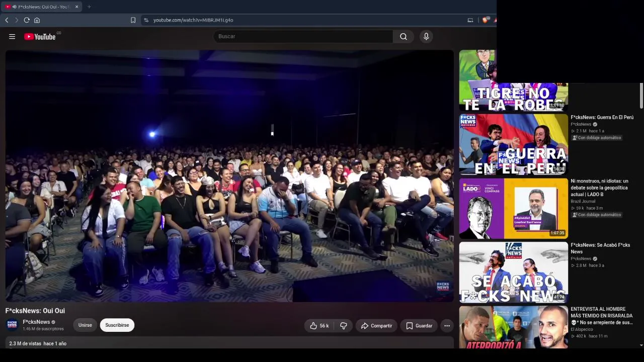Click the 1.46 M de suscriptores text

pos(43,329)
